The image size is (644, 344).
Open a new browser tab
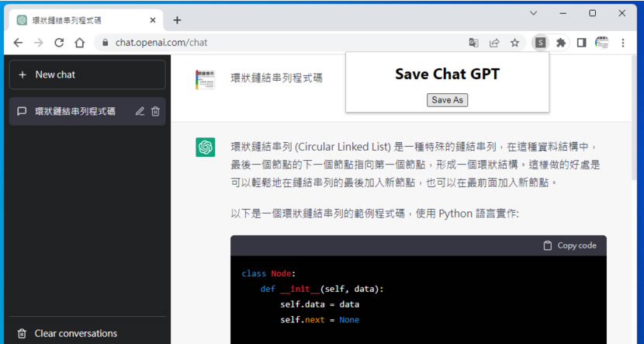click(177, 19)
